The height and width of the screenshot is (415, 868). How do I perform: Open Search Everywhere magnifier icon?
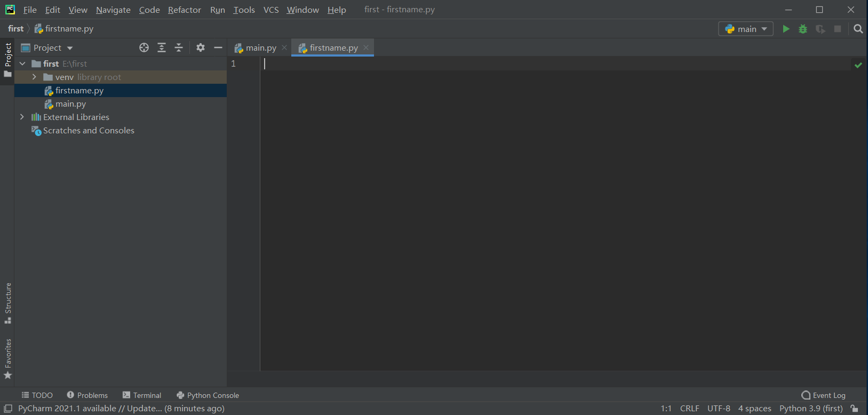coord(858,29)
